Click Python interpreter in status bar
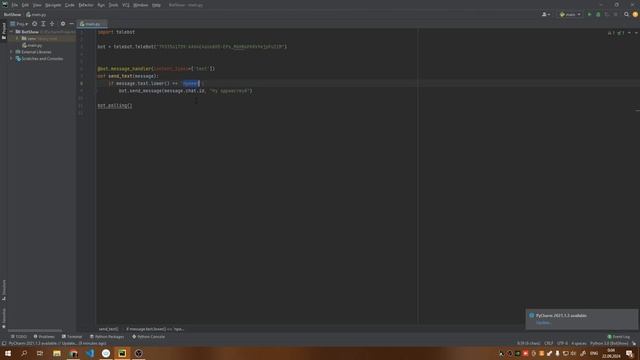 coord(609,343)
